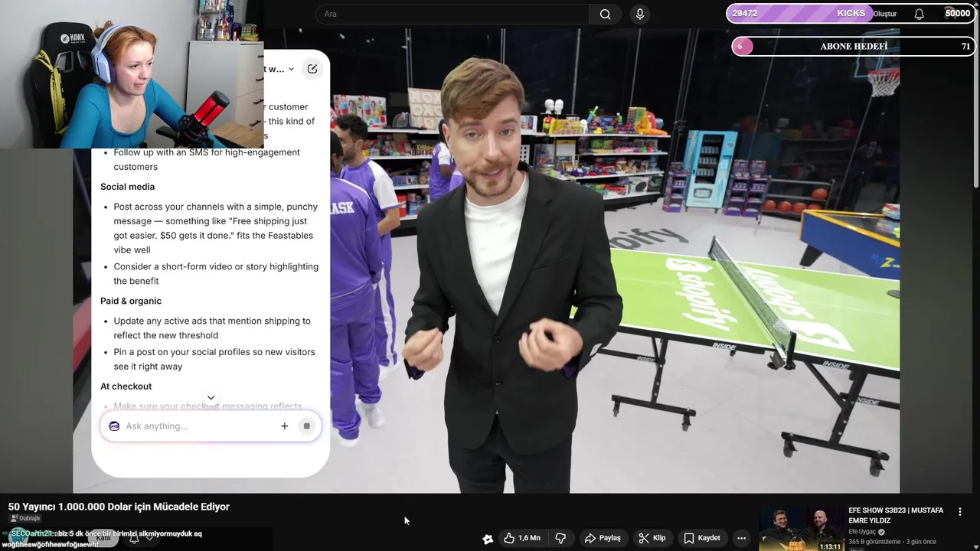Open the three-dot menu of EFE SHOW video
This screenshot has height=551, width=980.
pos(960,512)
